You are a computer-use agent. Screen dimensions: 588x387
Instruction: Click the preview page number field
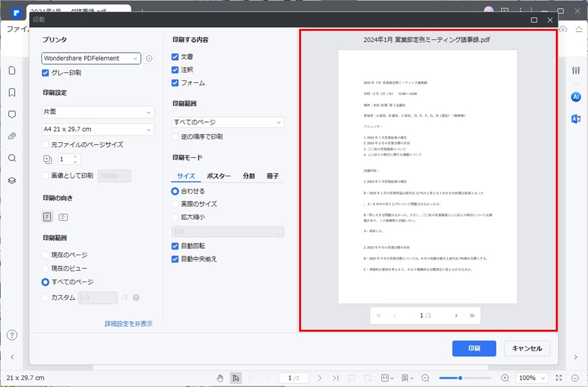[x=425, y=316]
